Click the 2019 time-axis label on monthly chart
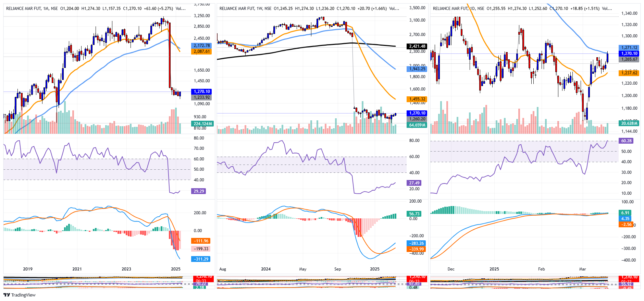The height and width of the screenshot is (301, 644). coord(28,269)
